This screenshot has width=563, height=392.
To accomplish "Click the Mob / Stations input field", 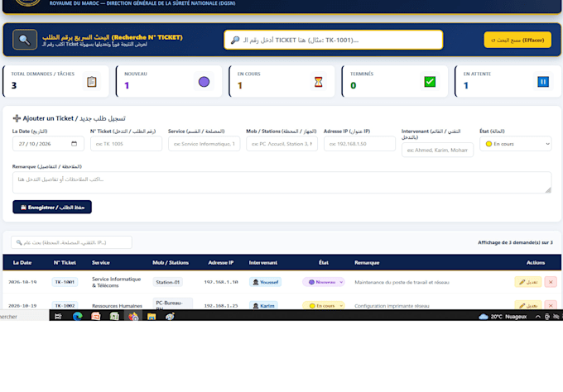I will [x=281, y=144].
